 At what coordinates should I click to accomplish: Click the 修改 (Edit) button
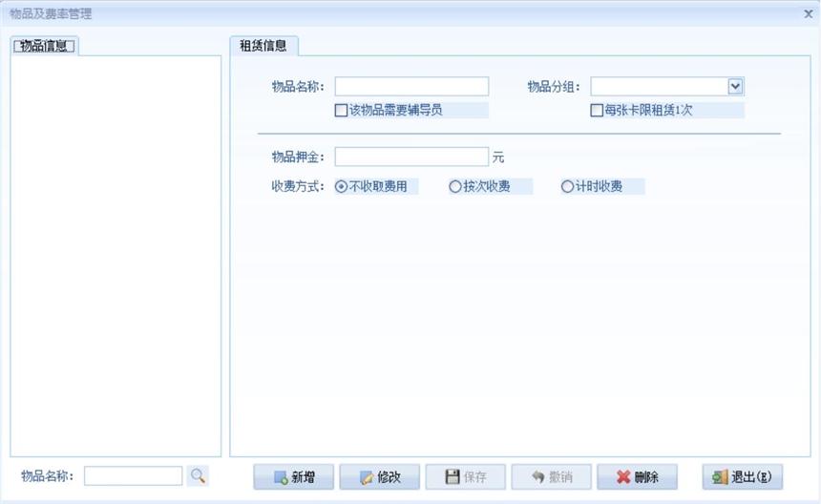(379, 477)
